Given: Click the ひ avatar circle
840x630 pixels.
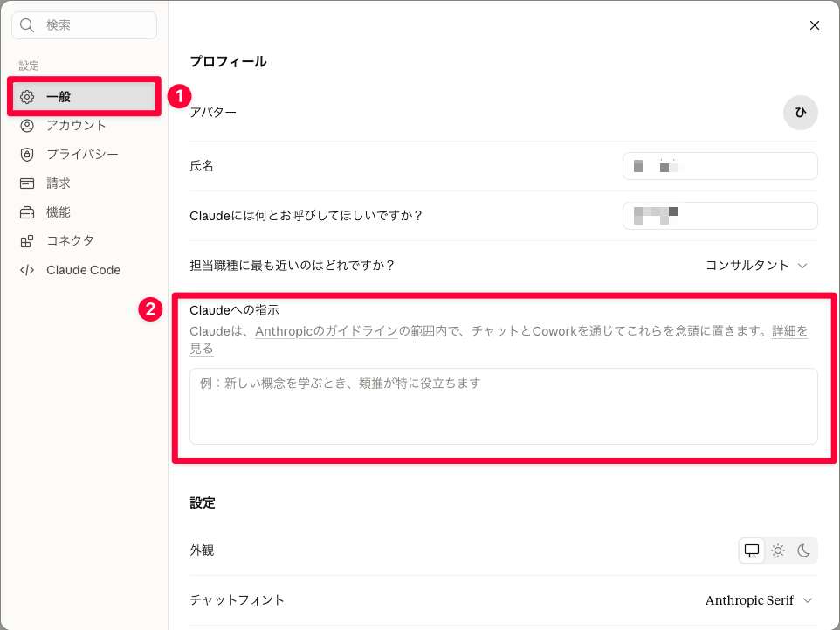Looking at the screenshot, I should 801,113.
